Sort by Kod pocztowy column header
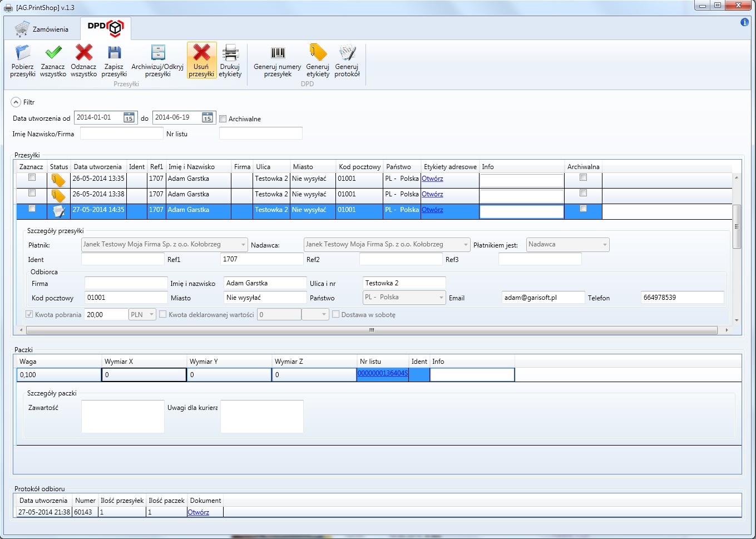Image resolution: width=756 pixels, height=539 pixels. tap(359, 167)
